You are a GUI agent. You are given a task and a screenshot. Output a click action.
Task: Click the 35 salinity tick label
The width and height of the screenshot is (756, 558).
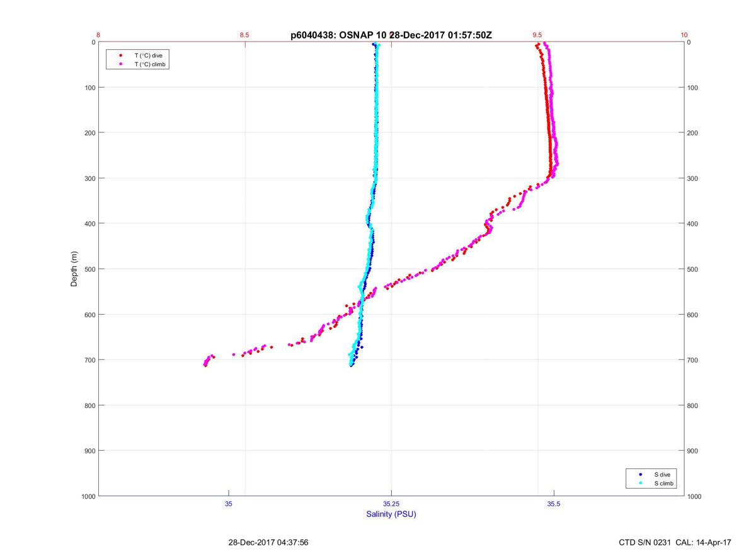(x=229, y=504)
